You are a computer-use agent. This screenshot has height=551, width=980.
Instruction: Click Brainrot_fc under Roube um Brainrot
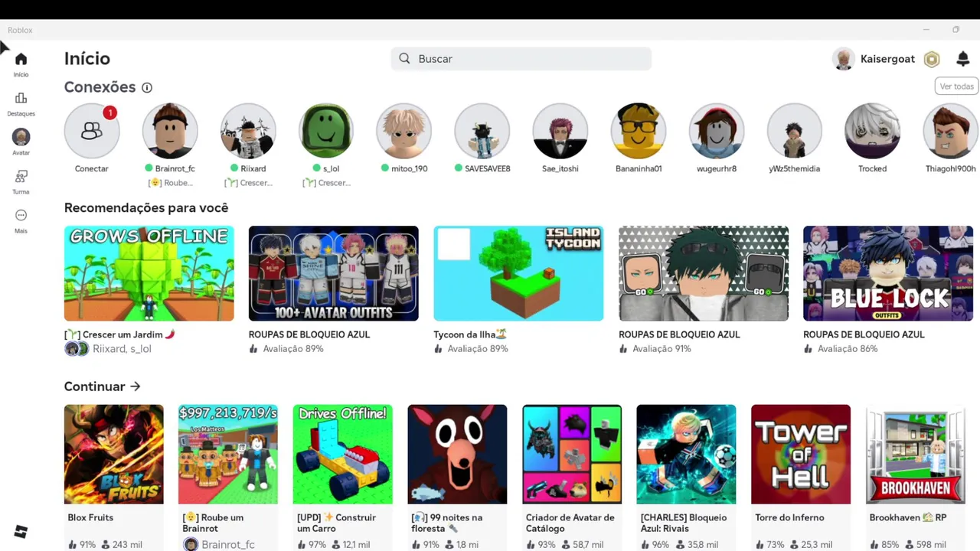pos(228,544)
